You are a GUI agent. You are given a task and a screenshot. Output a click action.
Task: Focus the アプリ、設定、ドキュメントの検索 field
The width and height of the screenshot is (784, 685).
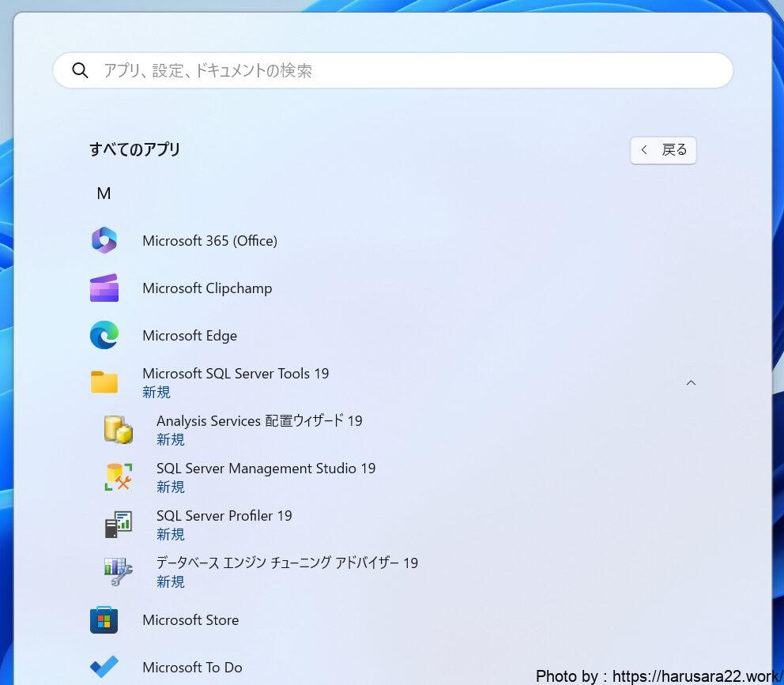395,71
